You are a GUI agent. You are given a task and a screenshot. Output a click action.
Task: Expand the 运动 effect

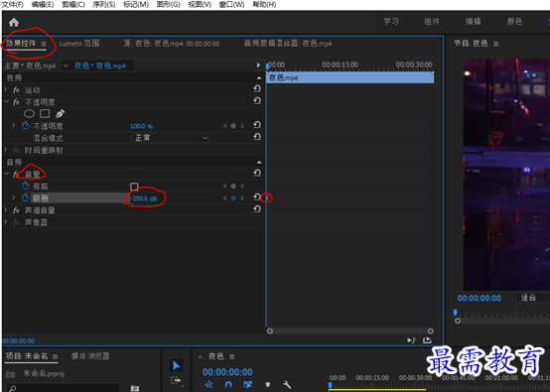tap(6, 89)
